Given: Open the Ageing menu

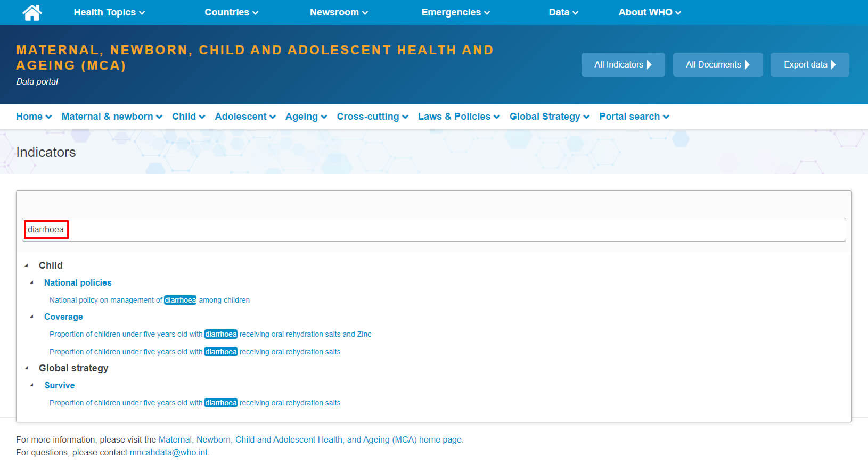Looking at the screenshot, I should (x=306, y=117).
